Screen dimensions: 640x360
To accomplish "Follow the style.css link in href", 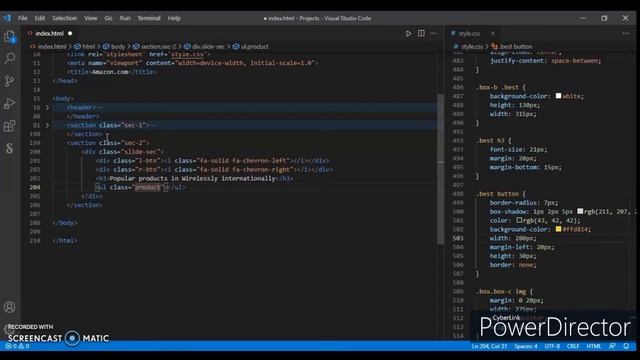I will click(x=187, y=54).
